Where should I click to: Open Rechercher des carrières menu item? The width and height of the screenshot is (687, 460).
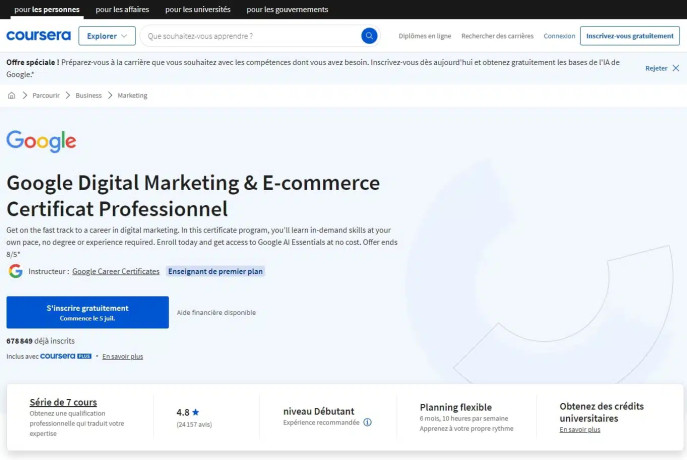[x=497, y=36]
